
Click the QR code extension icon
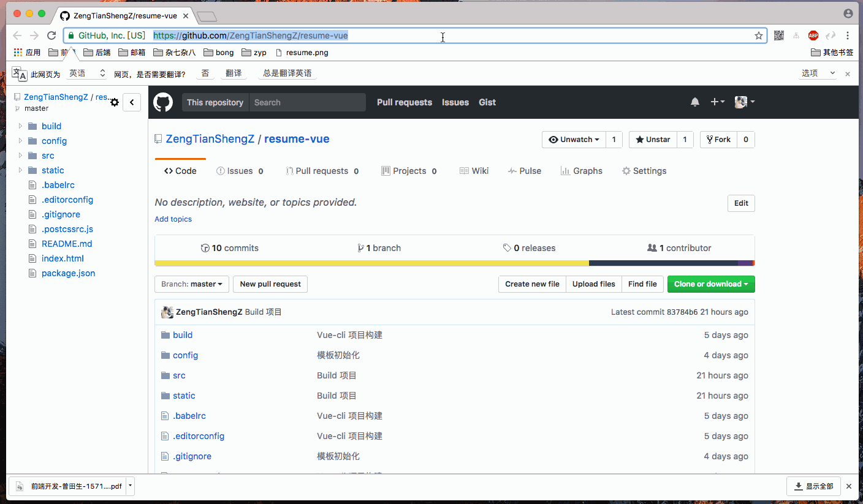(779, 36)
